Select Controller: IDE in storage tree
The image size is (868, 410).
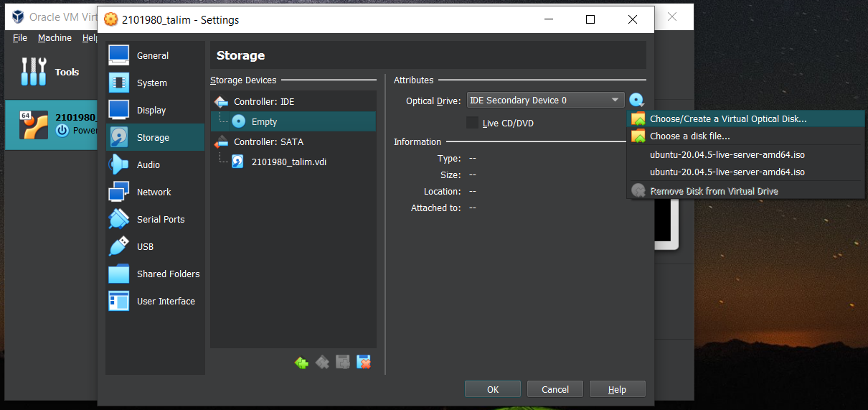coord(293,101)
